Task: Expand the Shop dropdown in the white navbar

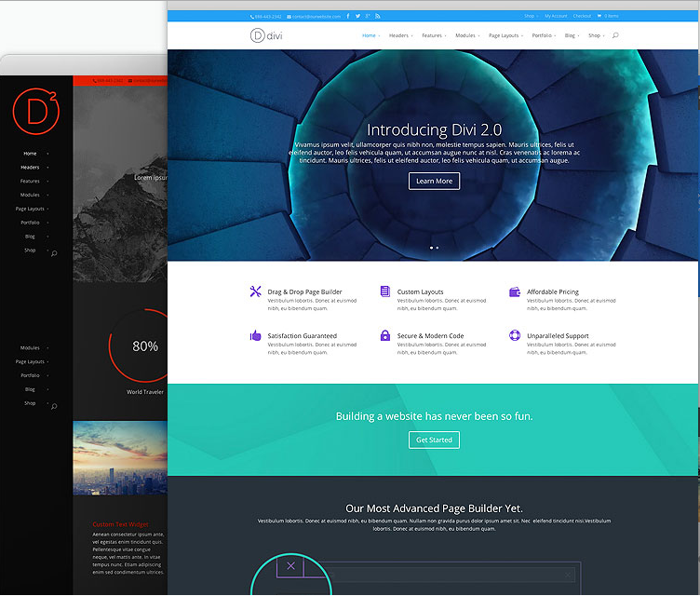Action: pos(597,35)
